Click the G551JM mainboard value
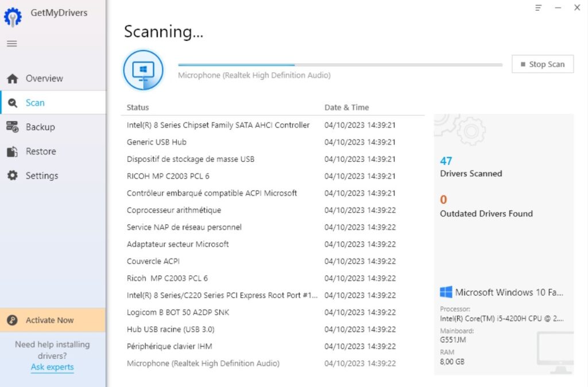This screenshot has height=387, width=588. 453,340
